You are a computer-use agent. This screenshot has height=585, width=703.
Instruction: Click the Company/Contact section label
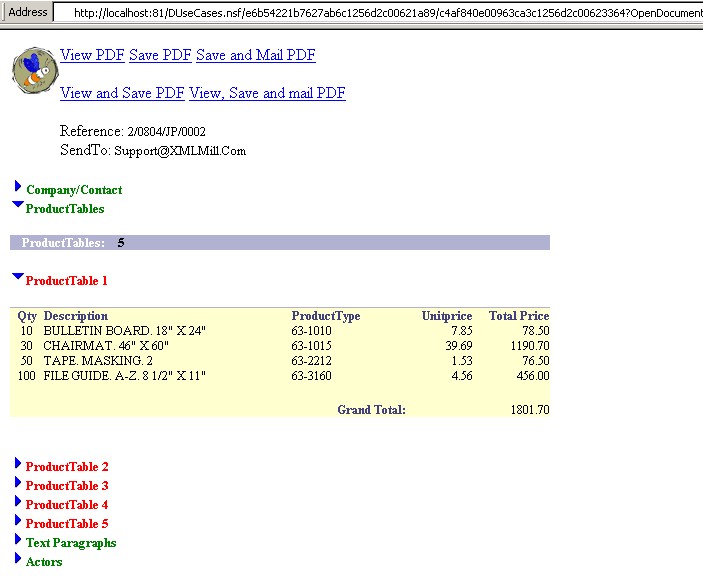pos(74,190)
